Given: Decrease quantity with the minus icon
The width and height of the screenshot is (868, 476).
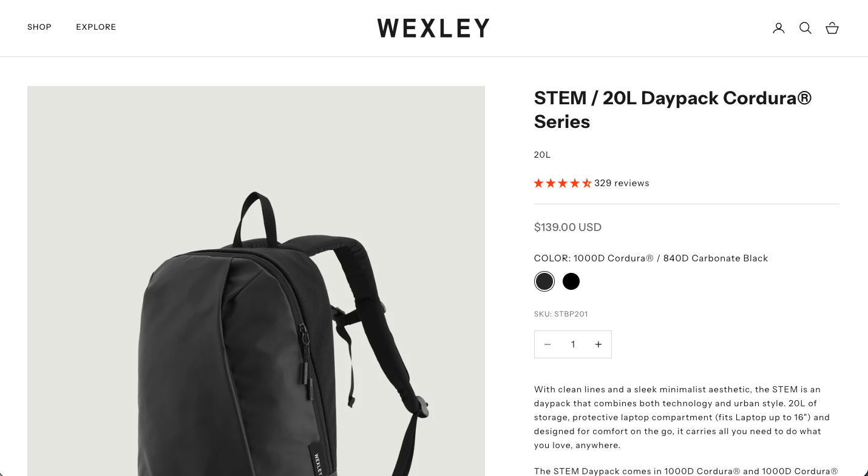Looking at the screenshot, I should click(548, 344).
